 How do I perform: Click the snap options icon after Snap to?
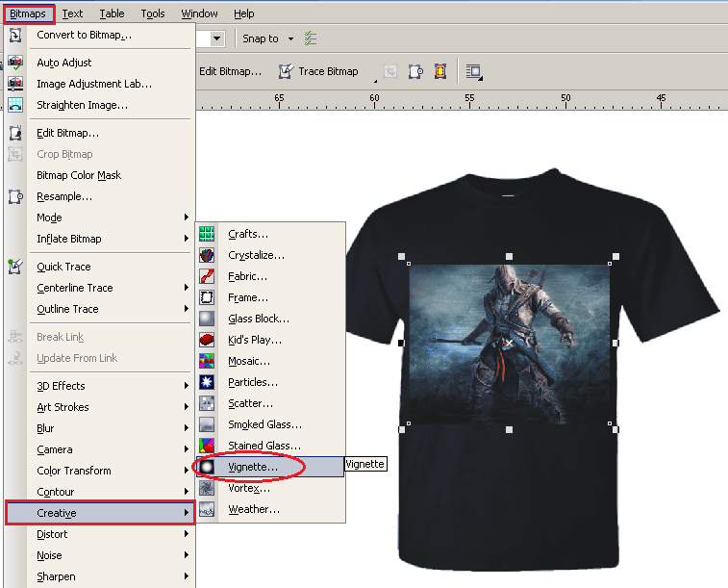click(x=310, y=38)
